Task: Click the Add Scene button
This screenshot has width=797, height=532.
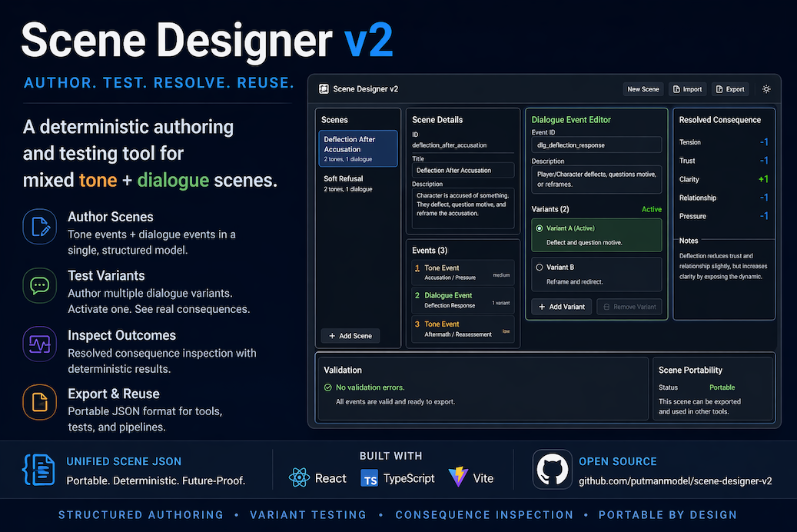Action: 350,336
